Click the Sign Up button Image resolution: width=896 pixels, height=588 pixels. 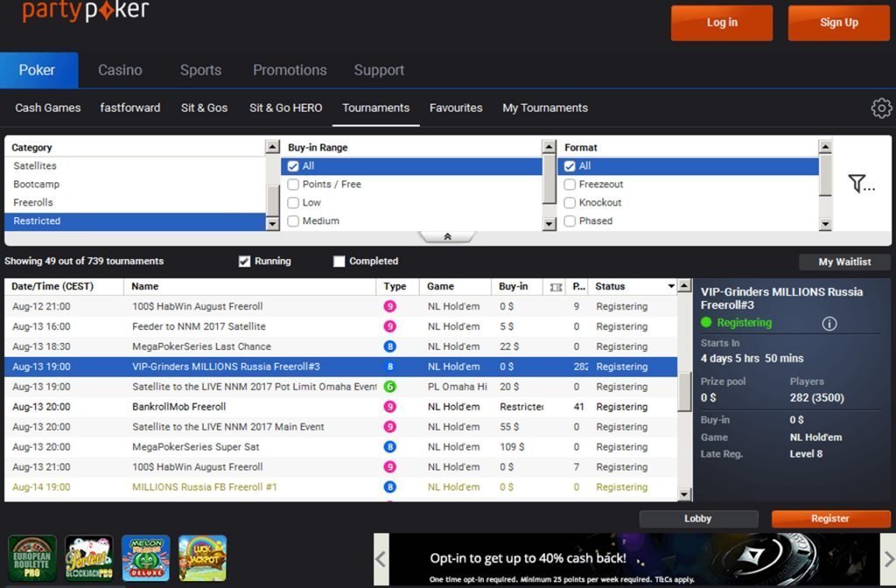[839, 23]
